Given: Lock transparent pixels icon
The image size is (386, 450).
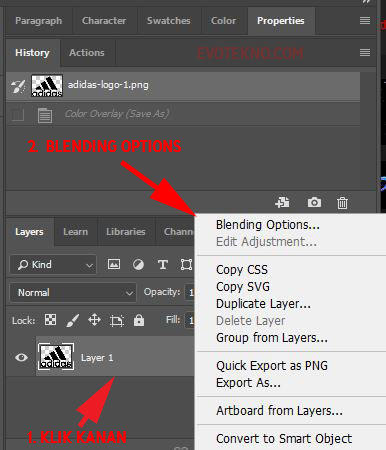Looking at the screenshot, I should (50, 320).
